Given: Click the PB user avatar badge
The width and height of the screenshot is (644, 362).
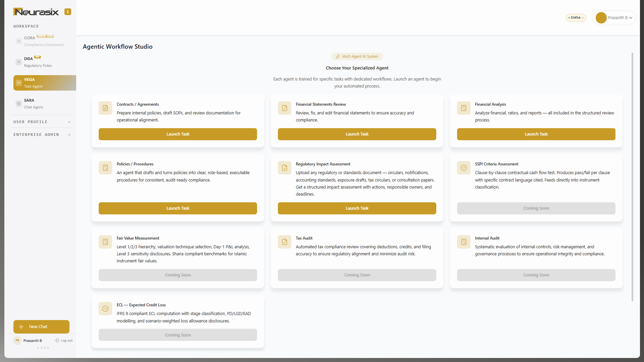Looking at the screenshot, I should coord(17,341).
